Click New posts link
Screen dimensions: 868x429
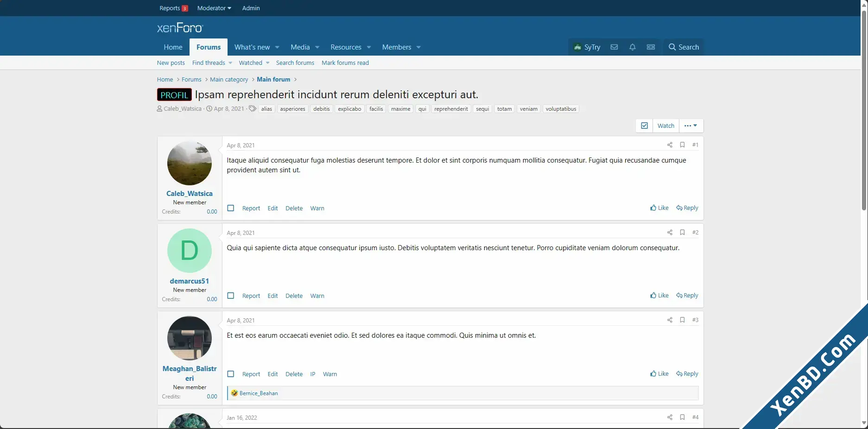[171, 63]
